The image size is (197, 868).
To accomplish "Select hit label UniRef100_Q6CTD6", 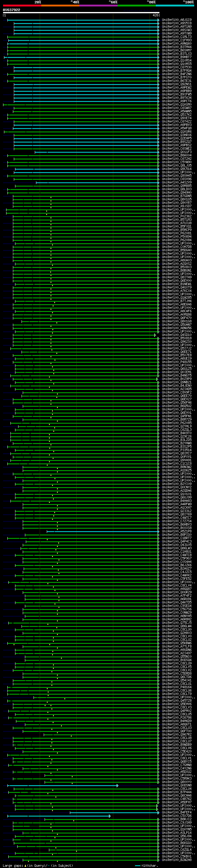I will [x=176, y=676].
